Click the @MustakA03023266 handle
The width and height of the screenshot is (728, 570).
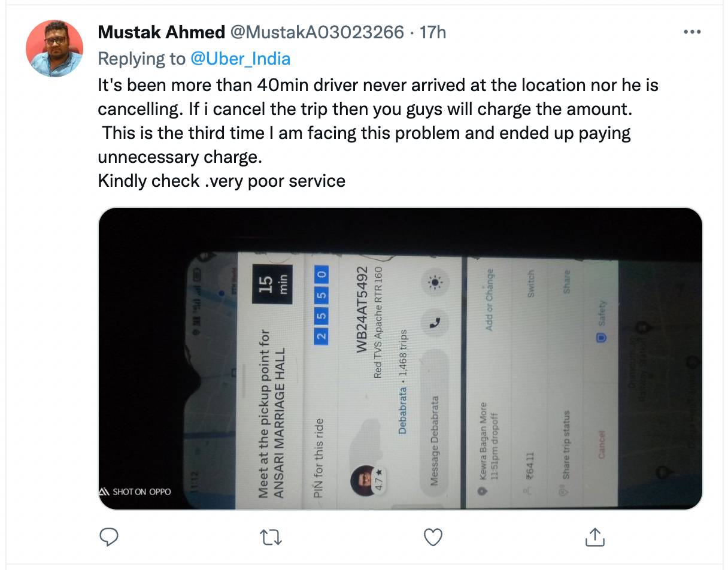(x=317, y=32)
